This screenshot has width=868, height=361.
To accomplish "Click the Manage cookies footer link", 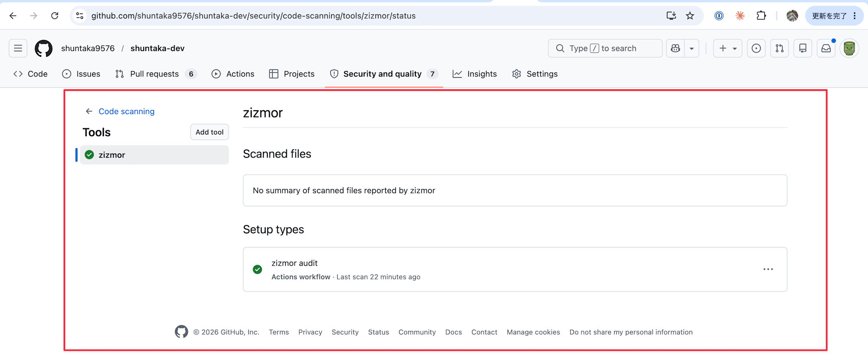I will coord(533,332).
